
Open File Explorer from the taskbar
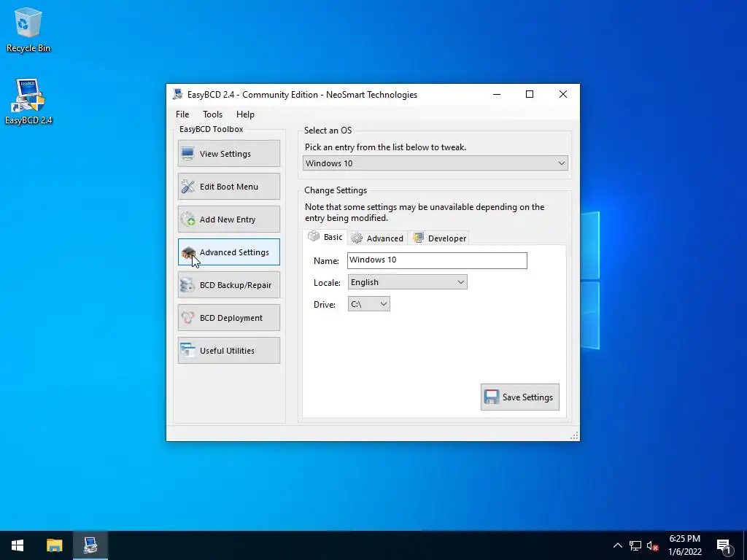pyautogui.click(x=54, y=545)
